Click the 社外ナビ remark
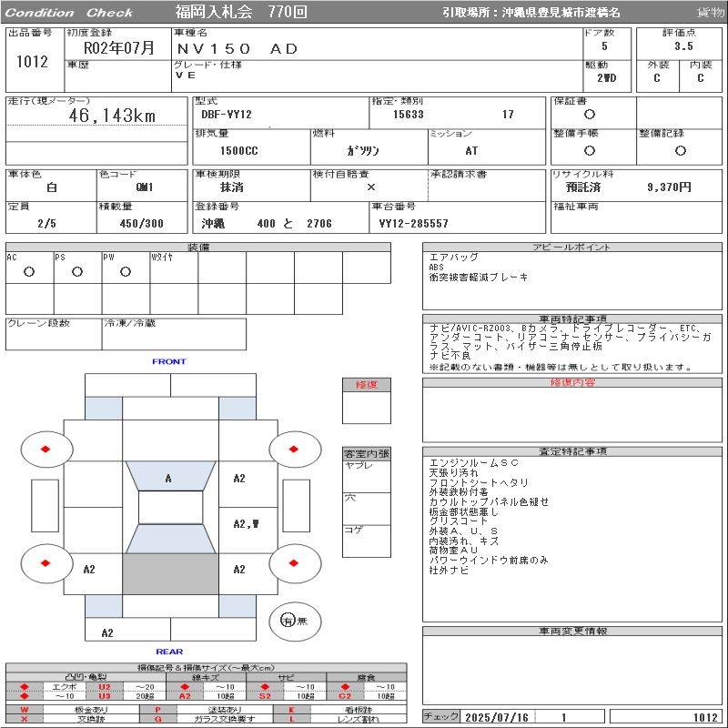Image resolution: width=728 pixels, height=728 pixels. (449, 571)
